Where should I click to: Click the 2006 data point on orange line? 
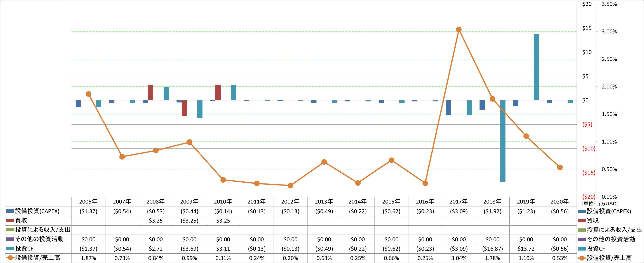pyautogui.click(x=88, y=94)
